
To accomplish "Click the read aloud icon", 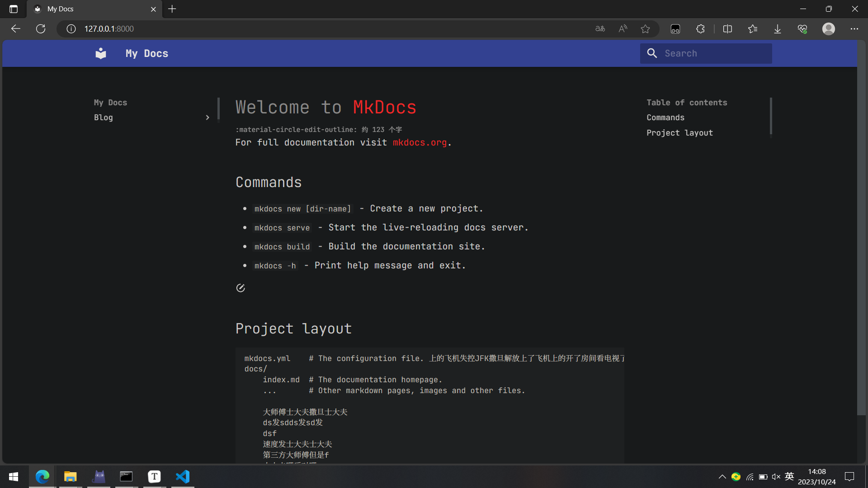I will click(x=623, y=29).
